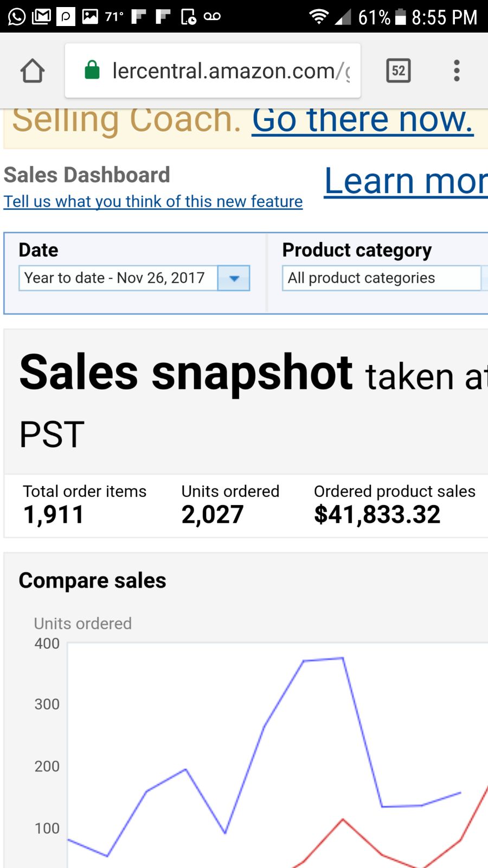
Task: Tap the voicemail status icon
Action: (212, 16)
